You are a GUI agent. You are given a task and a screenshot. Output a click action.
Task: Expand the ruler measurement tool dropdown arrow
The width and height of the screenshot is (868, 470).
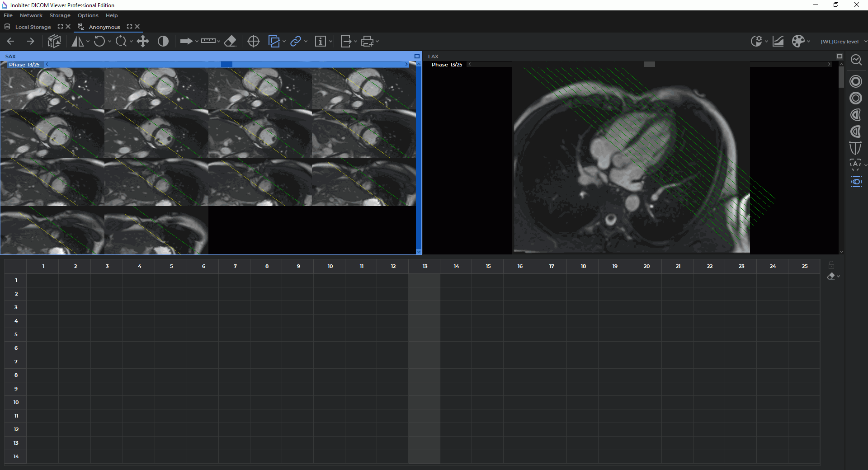pyautogui.click(x=218, y=42)
